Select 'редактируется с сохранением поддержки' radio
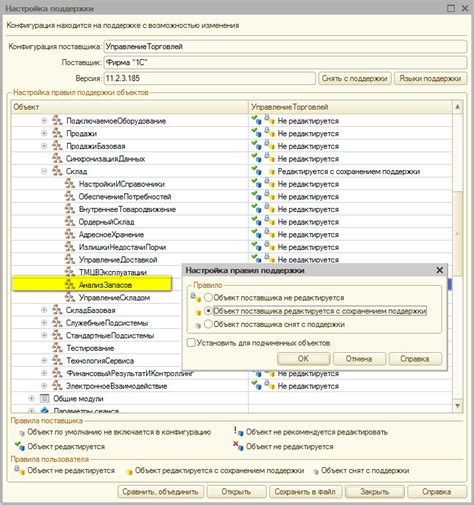Viewport: 474px width, 505px height. 208,311
